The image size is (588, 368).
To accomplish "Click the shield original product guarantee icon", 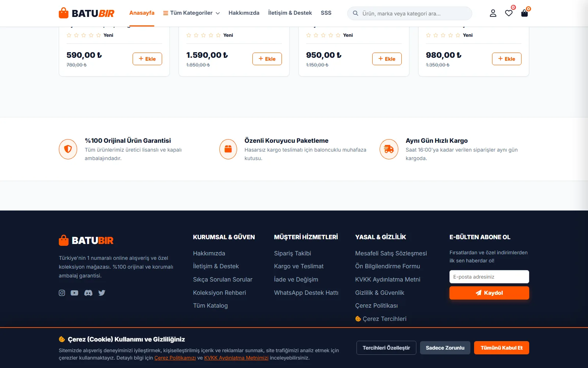I will click(68, 149).
